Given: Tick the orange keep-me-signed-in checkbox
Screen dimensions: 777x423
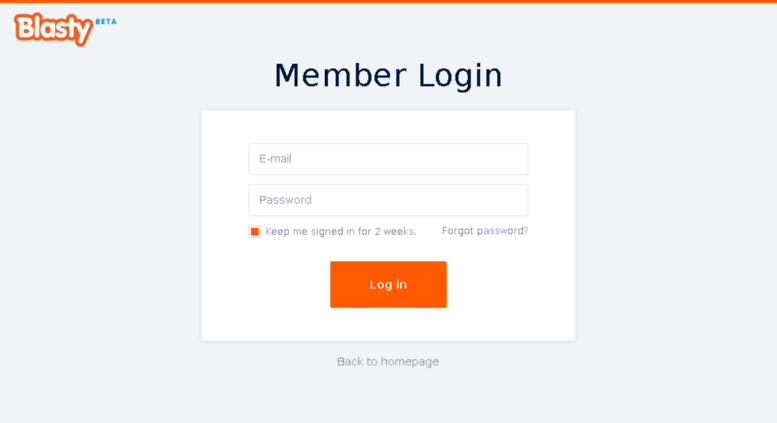Looking at the screenshot, I should 255,231.
